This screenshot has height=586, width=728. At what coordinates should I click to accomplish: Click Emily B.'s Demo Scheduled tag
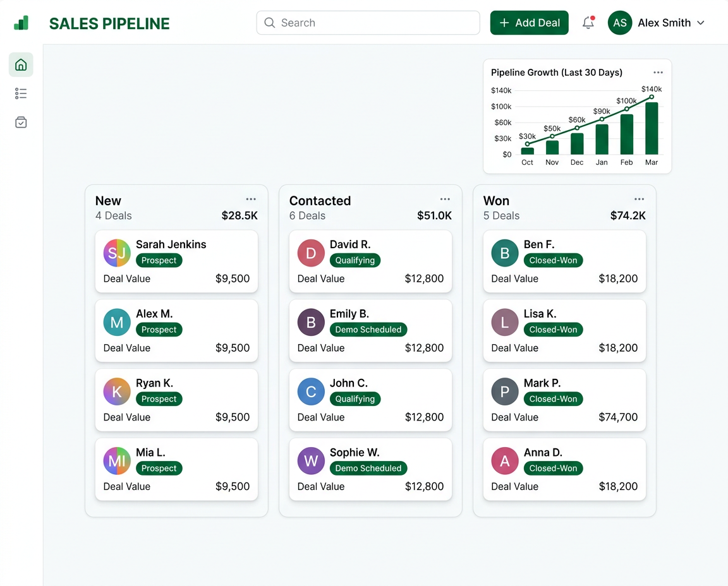click(368, 330)
